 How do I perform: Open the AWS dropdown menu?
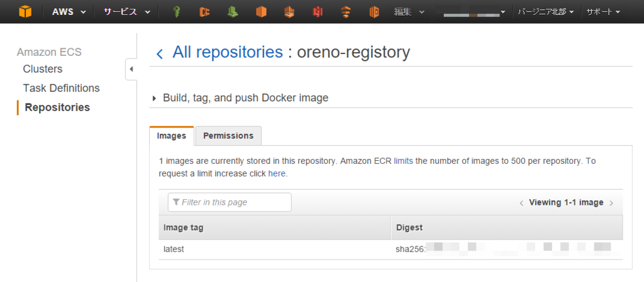tap(69, 12)
